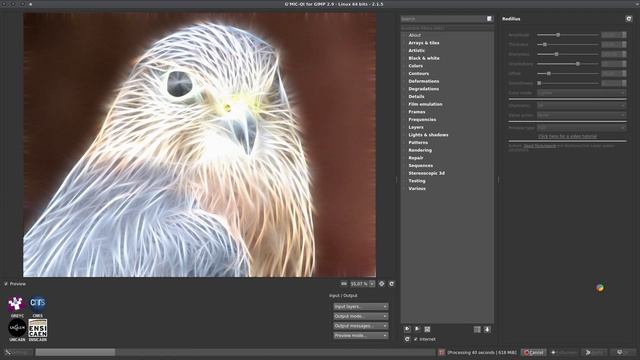Viewport: 640px width, 360px height.
Task: Click the CNRS logo
Action: point(38,304)
